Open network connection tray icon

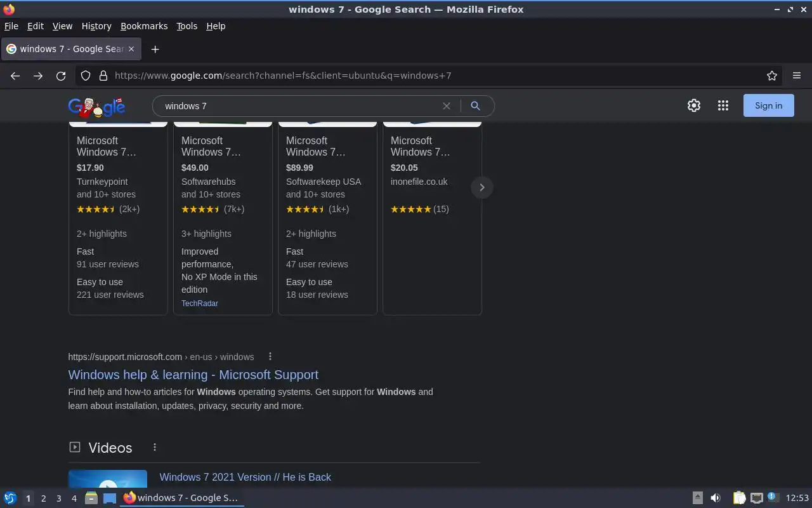(756, 498)
